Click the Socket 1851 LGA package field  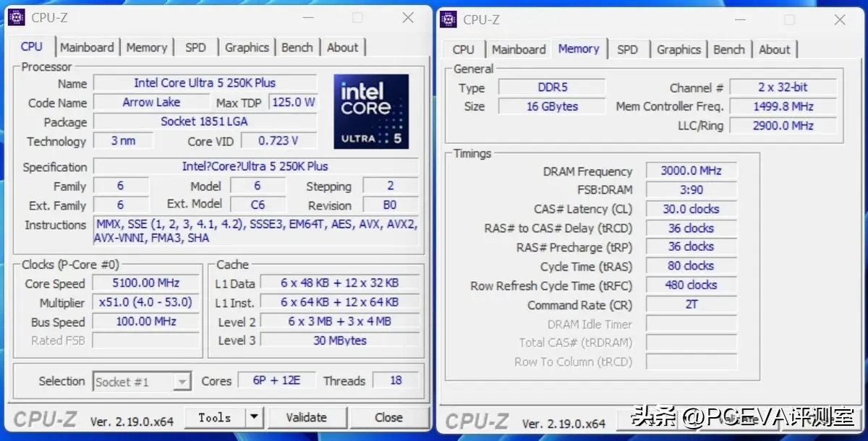point(205,121)
